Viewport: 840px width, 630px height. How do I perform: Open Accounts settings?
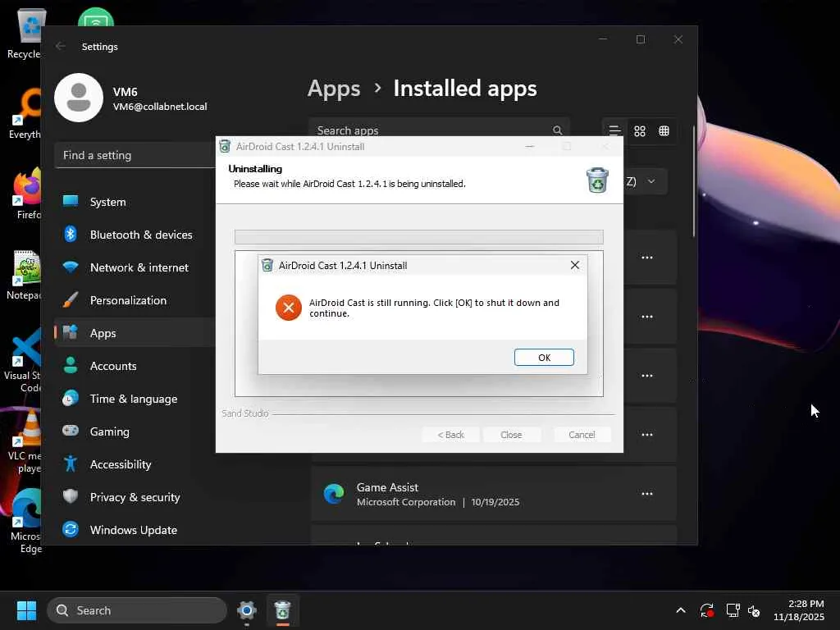coord(135,366)
